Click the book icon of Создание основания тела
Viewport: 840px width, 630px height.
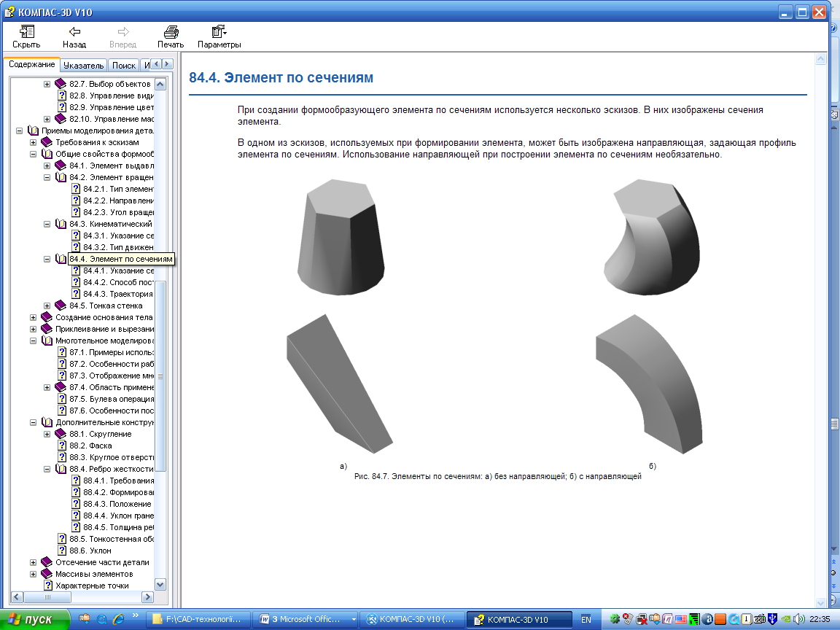pyautogui.click(x=47, y=317)
